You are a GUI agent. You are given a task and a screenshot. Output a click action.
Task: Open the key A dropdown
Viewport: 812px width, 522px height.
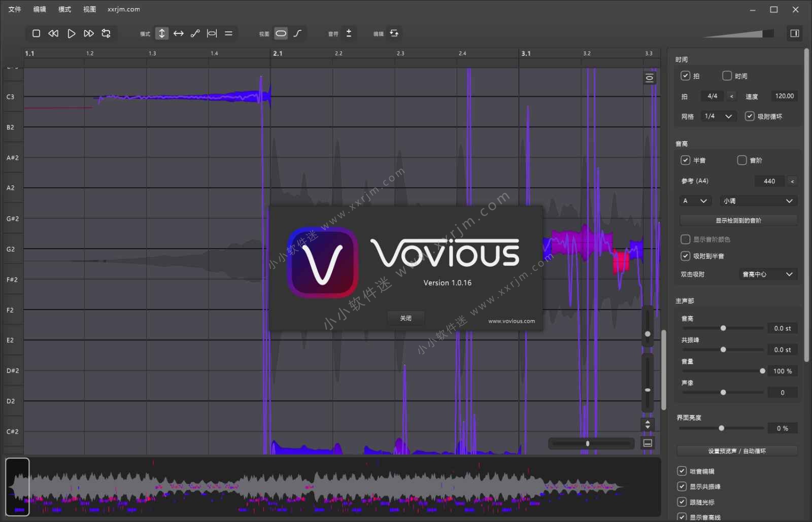coord(695,201)
